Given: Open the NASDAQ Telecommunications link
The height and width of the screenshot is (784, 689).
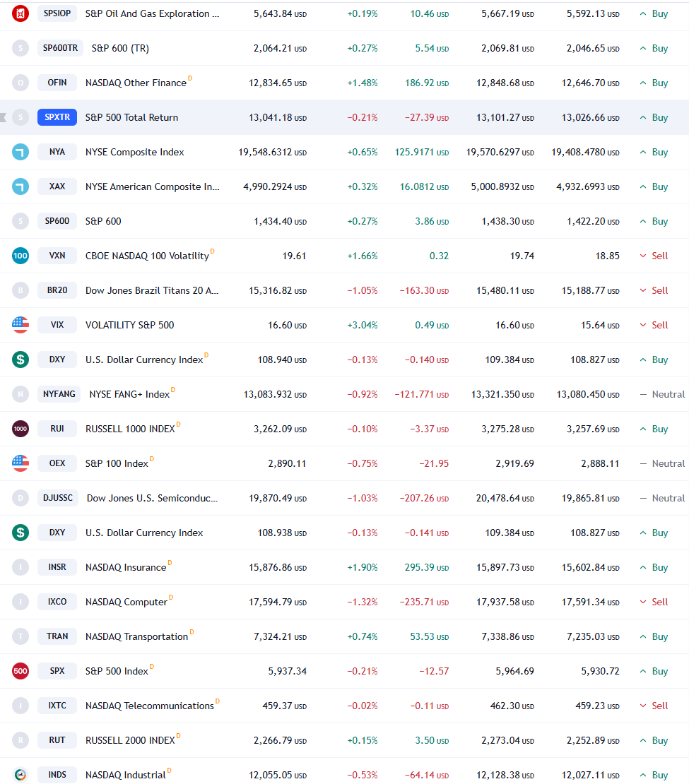Looking at the screenshot, I should click(x=150, y=706).
